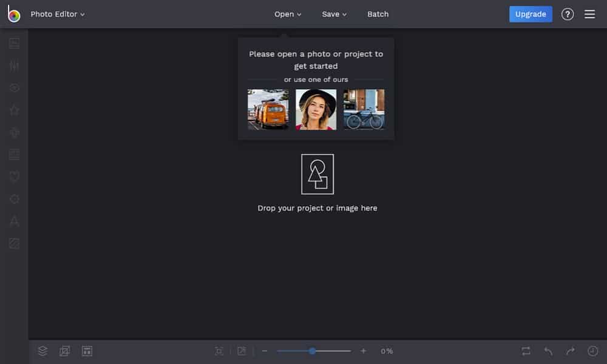Open the Textures panel at sidebar bottom
This screenshot has height=364, width=607.
click(x=14, y=243)
